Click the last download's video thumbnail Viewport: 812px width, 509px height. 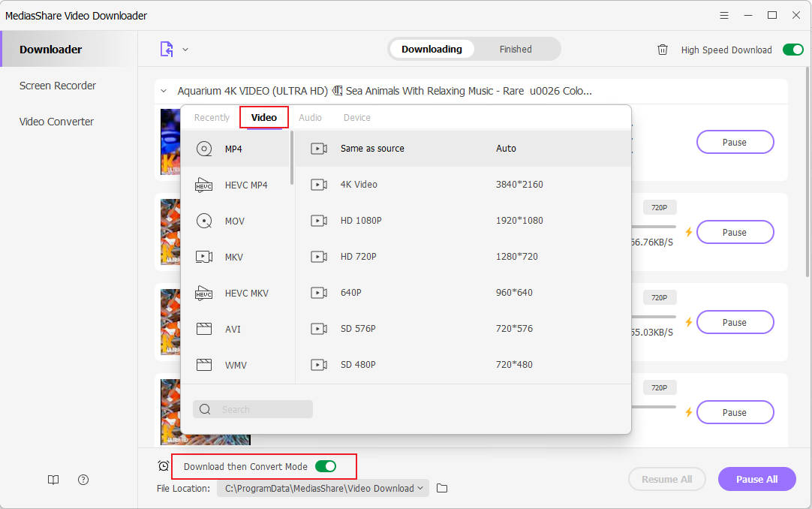tap(205, 411)
